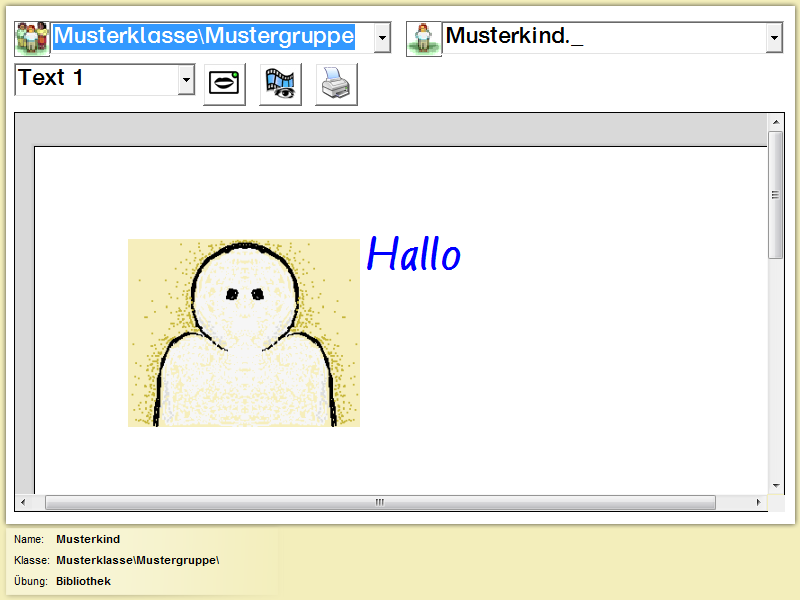Open the Musterklasse\Mustergruppe dropdown arrow

(x=381, y=38)
